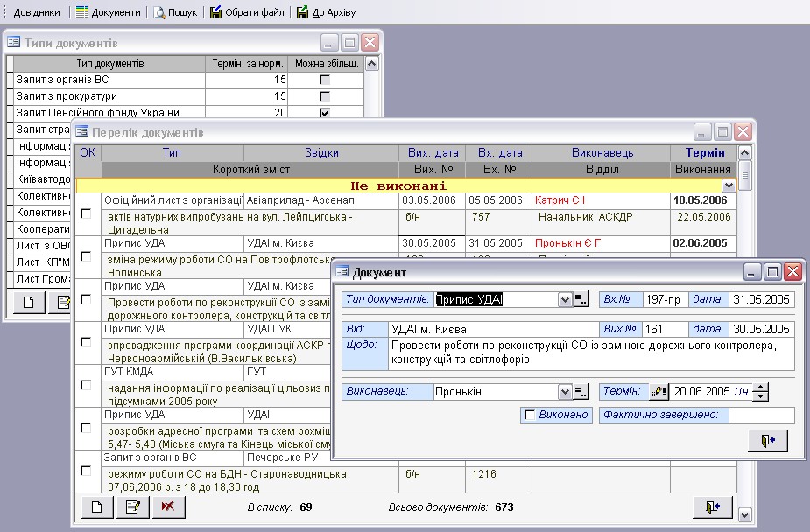Click exit door icon in Документ window
Image resolution: width=810 pixels, height=532 pixels.
(768, 441)
